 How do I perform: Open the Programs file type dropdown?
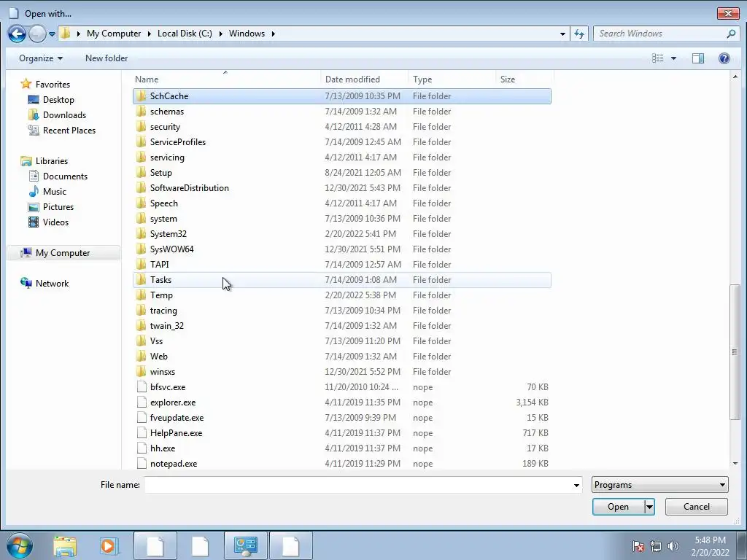point(659,485)
